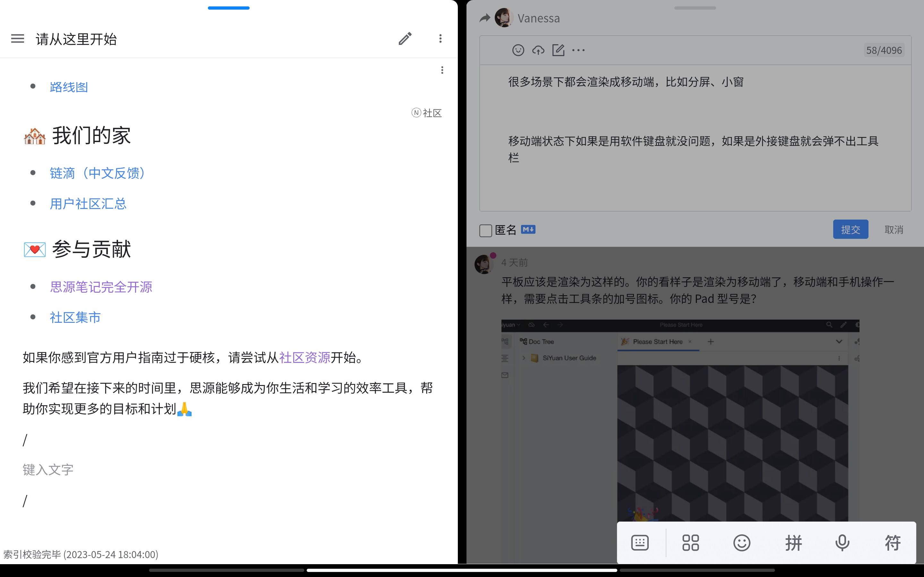Viewport: 924px width, 577px height.
Task: Toggle the software keyboard icon
Action: pyautogui.click(x=640, y=542)
